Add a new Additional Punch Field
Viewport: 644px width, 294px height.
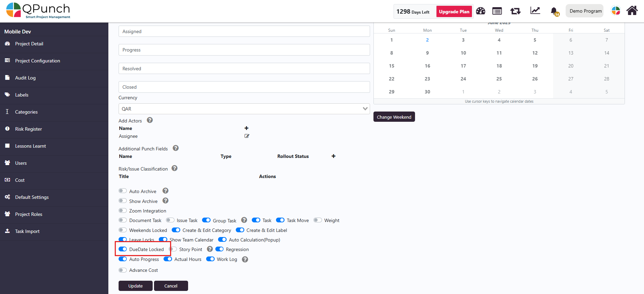tap(333, 156)
